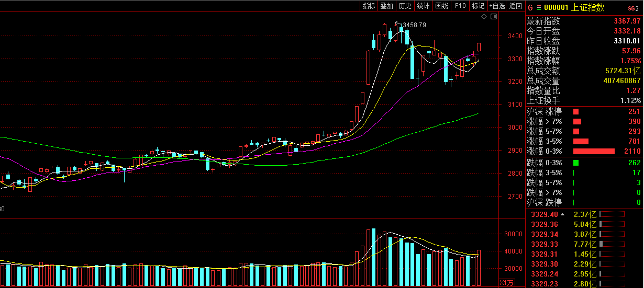Click the green three-line list icon

[539, 7]
